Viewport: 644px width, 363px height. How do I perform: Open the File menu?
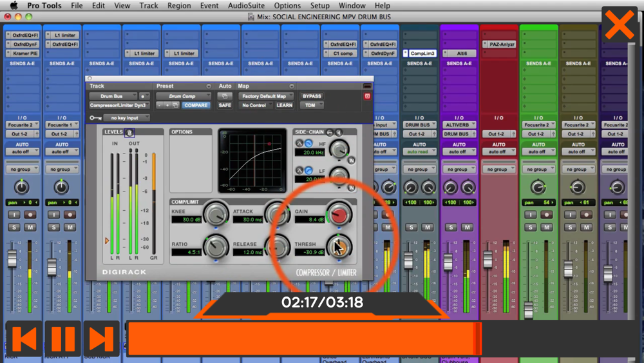pyautogui.click(x=77, y=5)
